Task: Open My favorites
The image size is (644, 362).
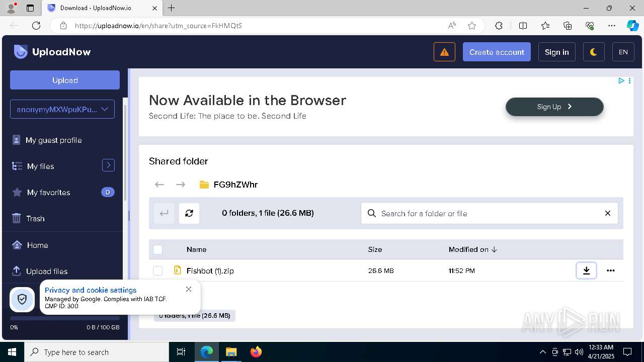Action: point(48,193)
